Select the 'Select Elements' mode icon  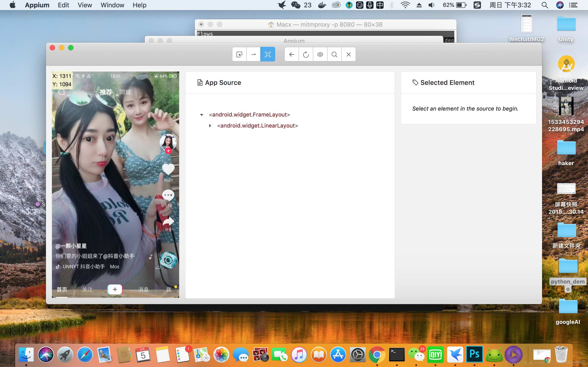click(x=239, y=54)
